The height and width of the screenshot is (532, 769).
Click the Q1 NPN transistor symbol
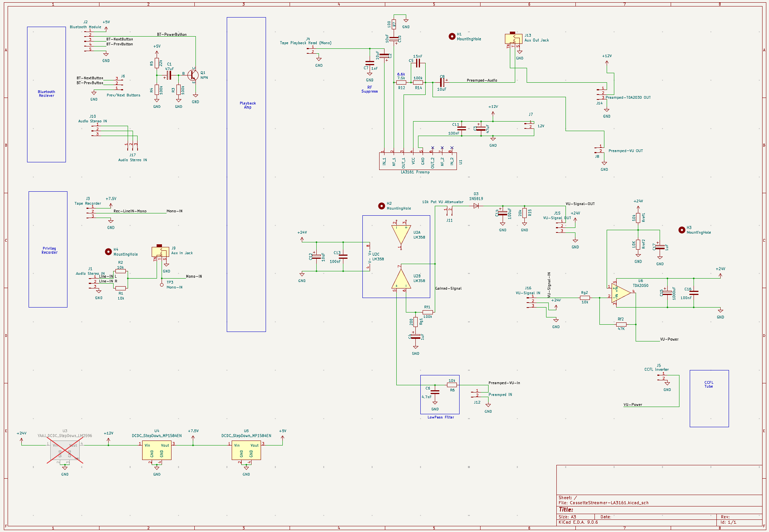coord(193,75)
